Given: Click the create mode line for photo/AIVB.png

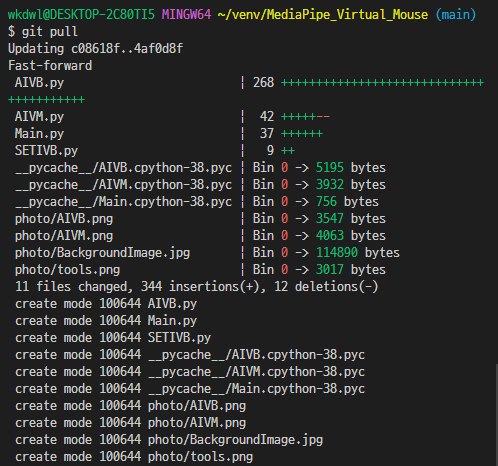Looking at the screenshot, I should point(130,406).
